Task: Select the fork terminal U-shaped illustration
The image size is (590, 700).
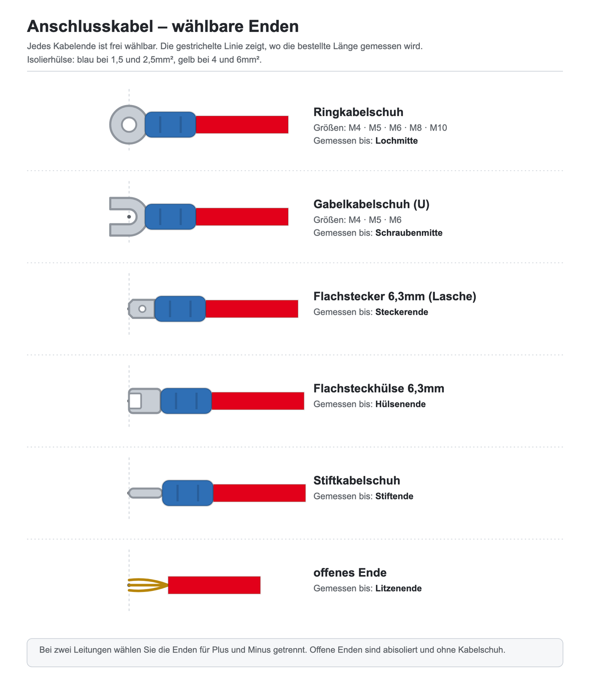Action: 128,216
